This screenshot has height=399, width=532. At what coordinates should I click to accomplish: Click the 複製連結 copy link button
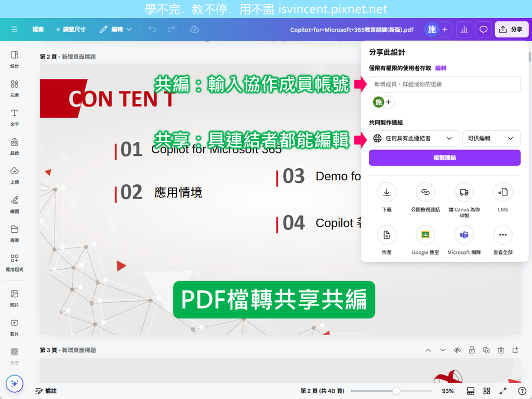445,157
